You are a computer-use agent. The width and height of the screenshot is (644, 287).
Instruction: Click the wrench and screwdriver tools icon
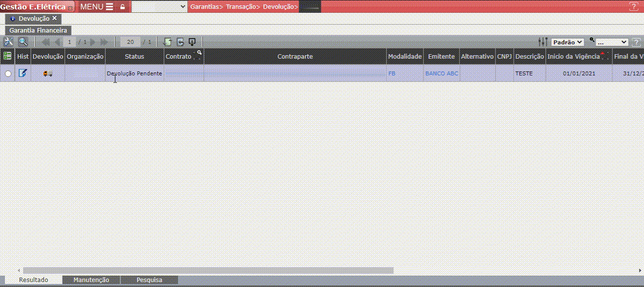point(8,42)
